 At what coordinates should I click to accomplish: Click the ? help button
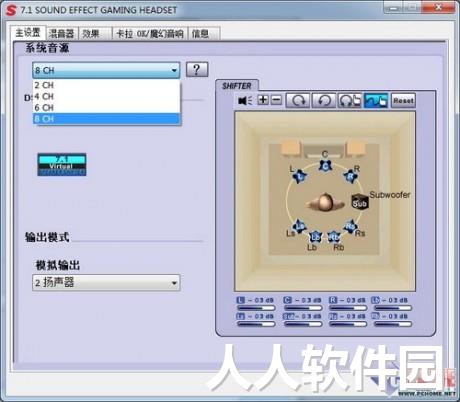(x=197, y=70)
